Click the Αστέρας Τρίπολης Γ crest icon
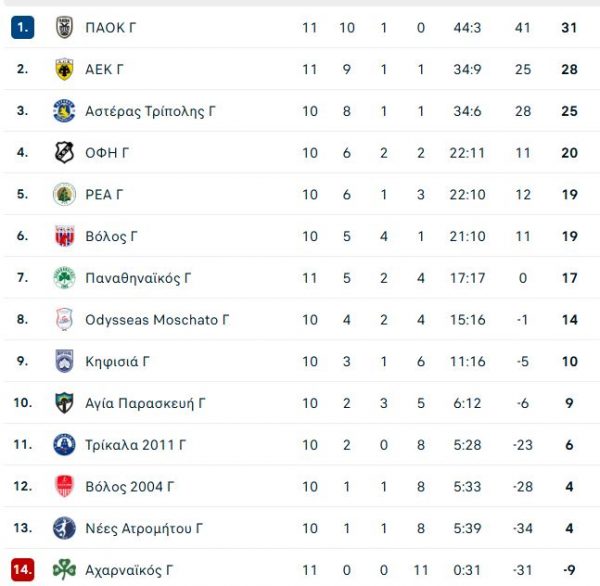The image size is (600, 586). coord(64,111)
